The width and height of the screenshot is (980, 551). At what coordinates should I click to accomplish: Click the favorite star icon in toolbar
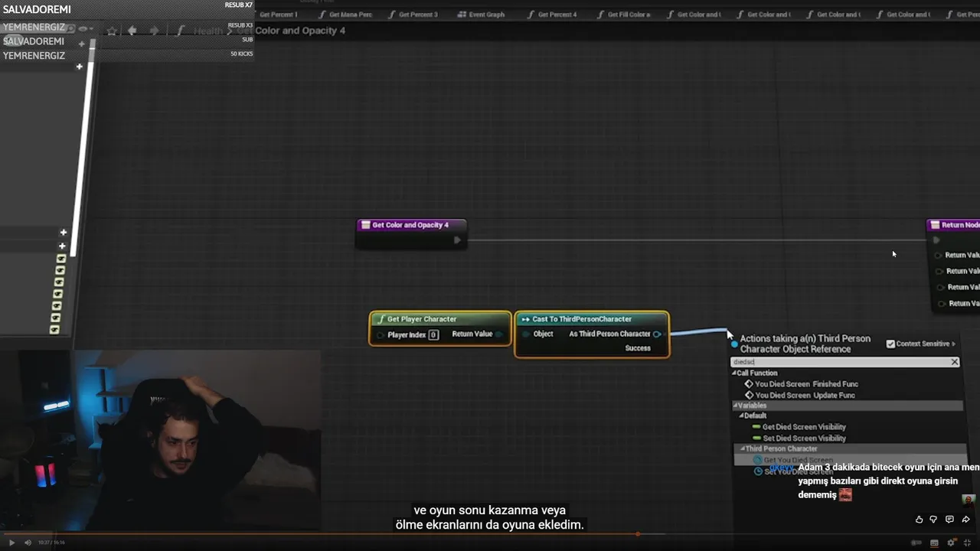point(112,31)
